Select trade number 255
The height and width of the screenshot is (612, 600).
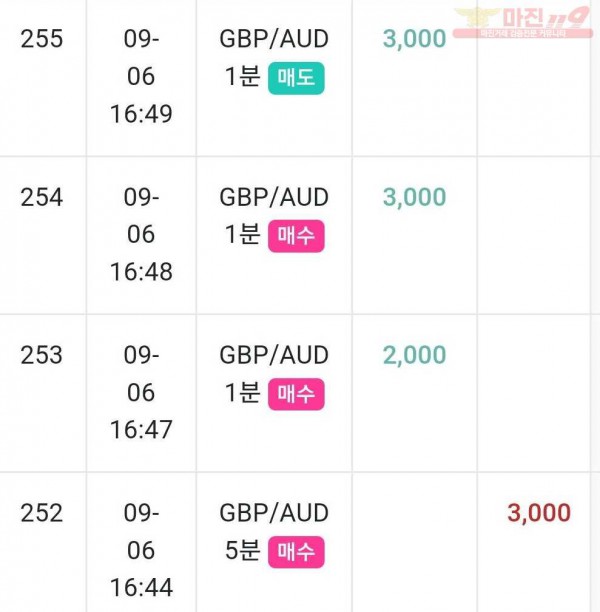42,39
